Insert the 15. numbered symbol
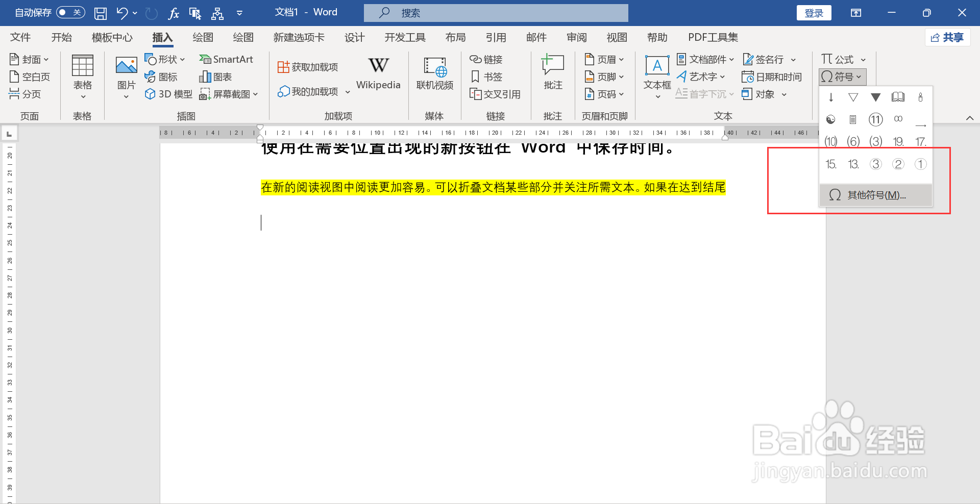 [831, 164]
